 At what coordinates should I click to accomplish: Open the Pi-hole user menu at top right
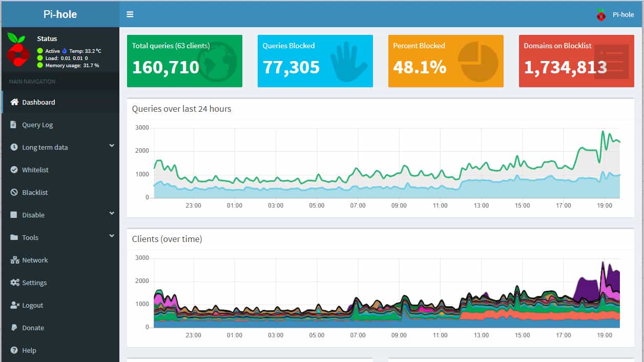(x=615, y=14)
